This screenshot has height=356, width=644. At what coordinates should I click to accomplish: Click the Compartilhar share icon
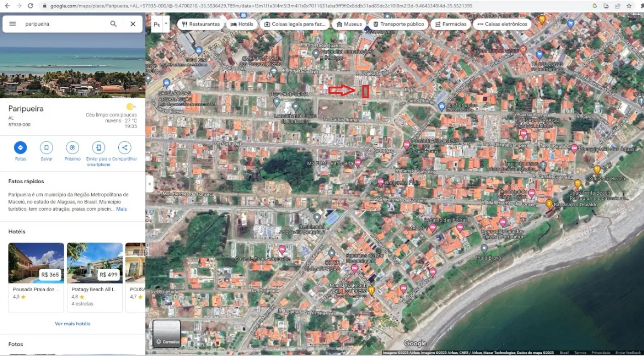click(x=124, y=147)
